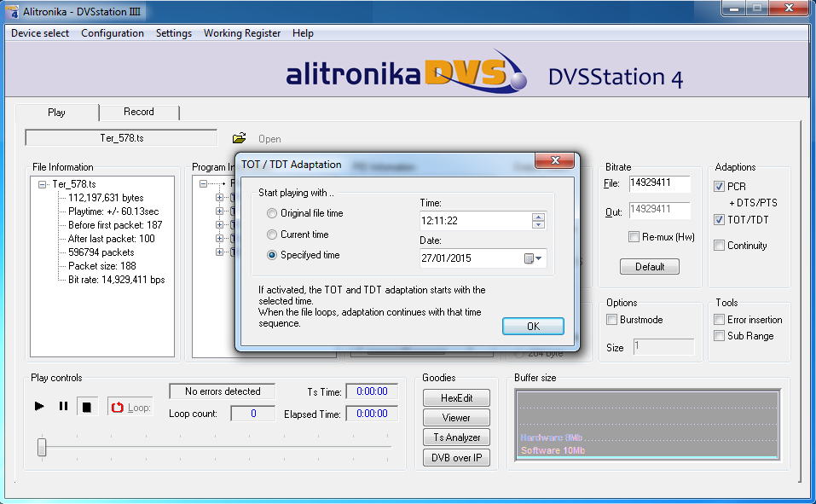Open the Configuration menu

coord(112,33)
